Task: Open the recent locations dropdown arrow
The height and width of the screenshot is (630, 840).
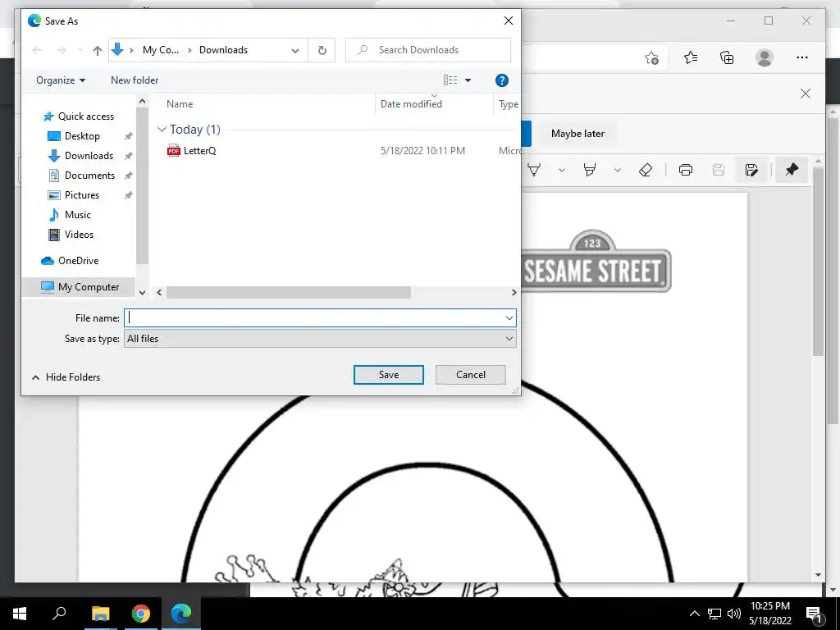Action: [x=80, y=50]
